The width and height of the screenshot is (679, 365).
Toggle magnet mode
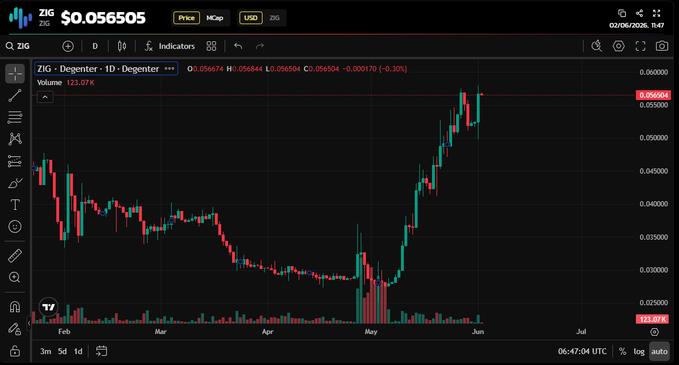click(15, 307)
